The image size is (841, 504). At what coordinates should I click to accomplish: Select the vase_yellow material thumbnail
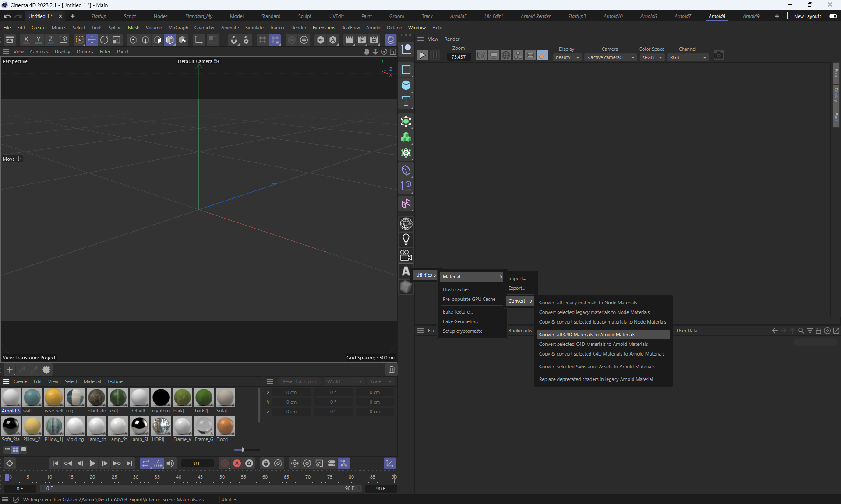[53, 398]
